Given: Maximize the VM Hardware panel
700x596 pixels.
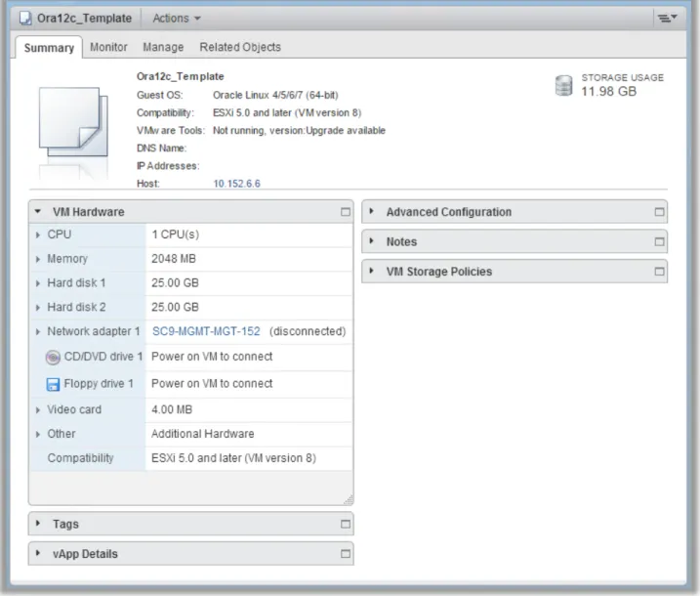Looking at the screenshot, I should [345, 212].
